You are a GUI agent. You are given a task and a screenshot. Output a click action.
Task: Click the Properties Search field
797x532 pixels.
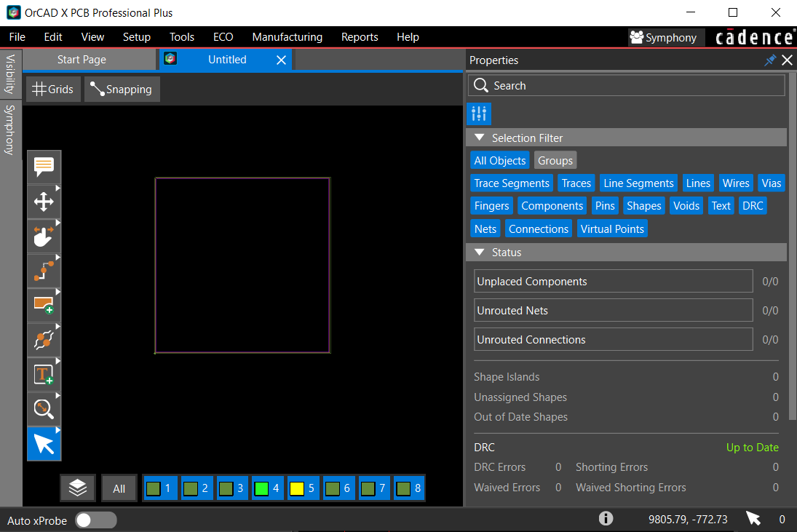(626, 85)
